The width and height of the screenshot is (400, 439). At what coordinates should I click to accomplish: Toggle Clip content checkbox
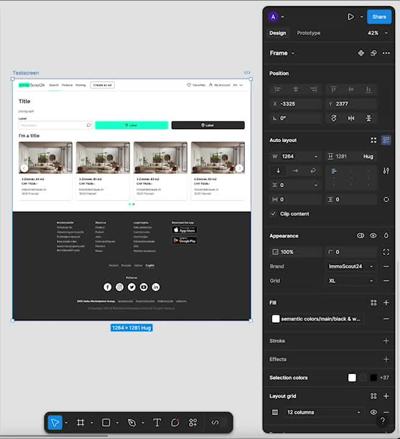click(x=273, y=214)
